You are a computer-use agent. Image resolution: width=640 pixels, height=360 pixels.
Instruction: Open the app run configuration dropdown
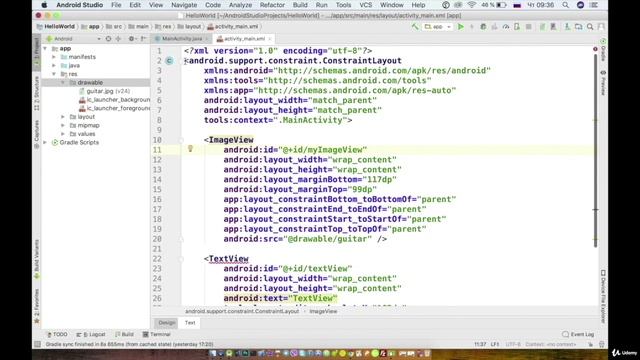pyautogui.click(x=438, y=27)
